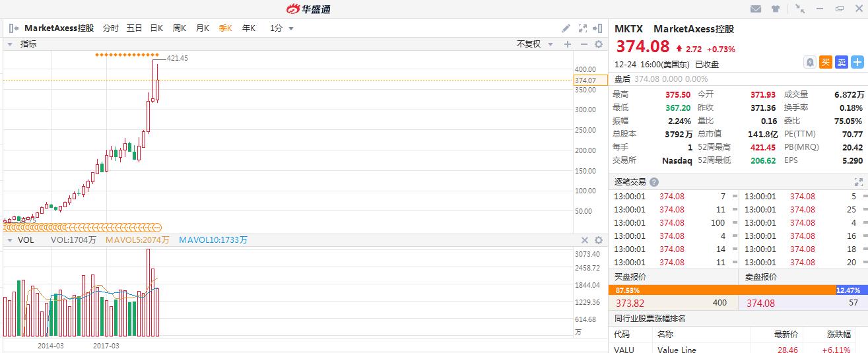Click the 2017-03 date axis label
This screenshot has height=353, width=868.
[x=106, y=345]
